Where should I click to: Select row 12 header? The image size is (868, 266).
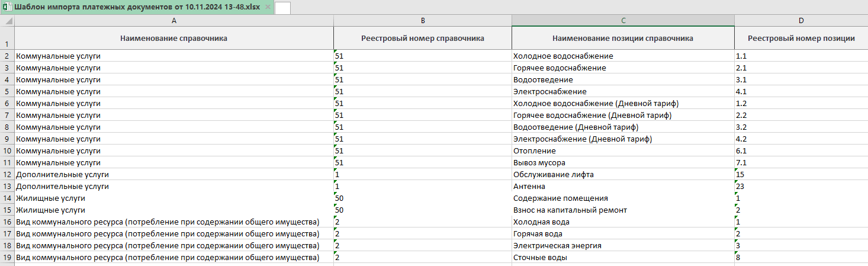[7, 175]
